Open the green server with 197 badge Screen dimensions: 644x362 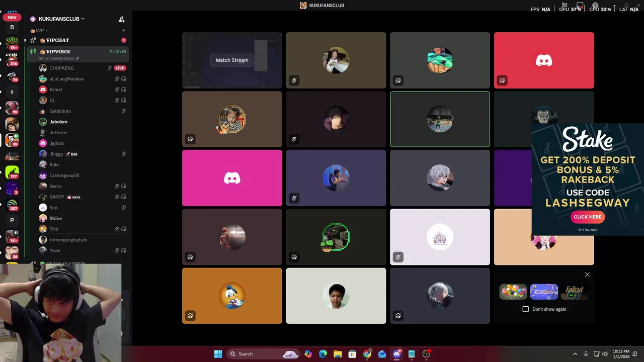[x=12, y=172]
